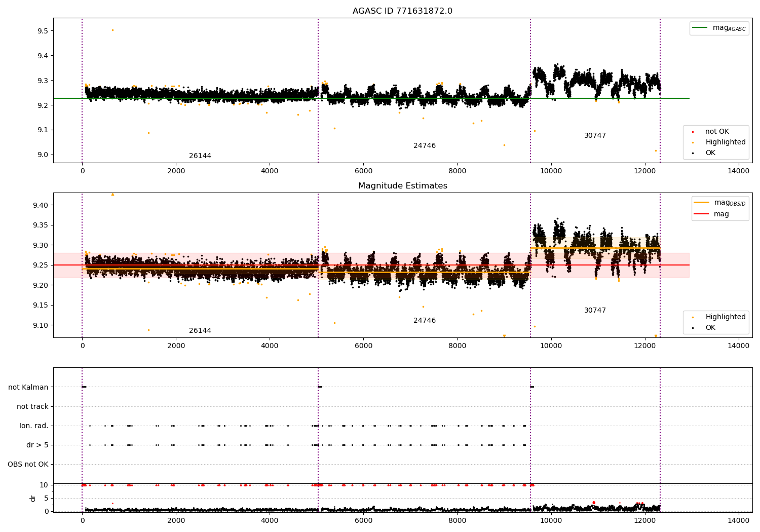Click the 4000 x-axis tick under bottom plot

pyautogui.click(x=270, y=520)
